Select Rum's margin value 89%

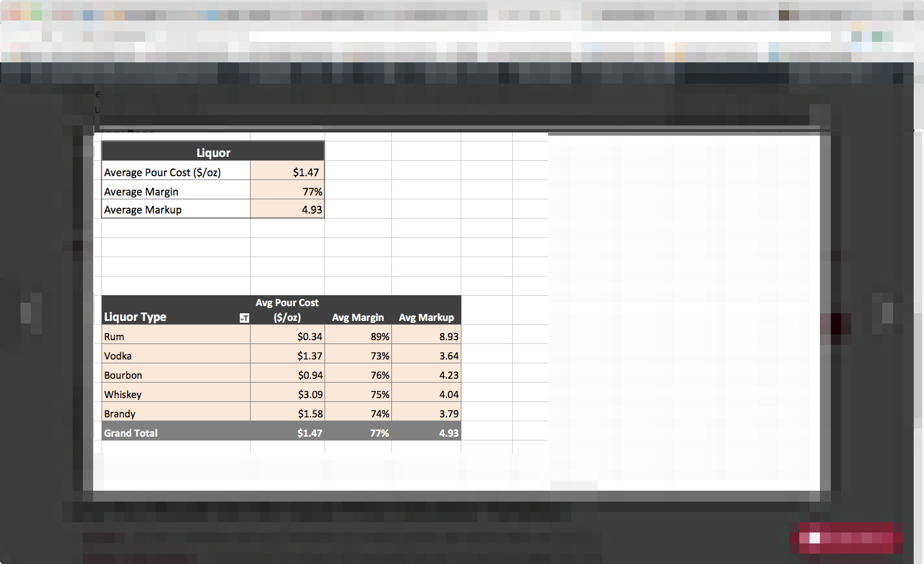click(358, 334)
